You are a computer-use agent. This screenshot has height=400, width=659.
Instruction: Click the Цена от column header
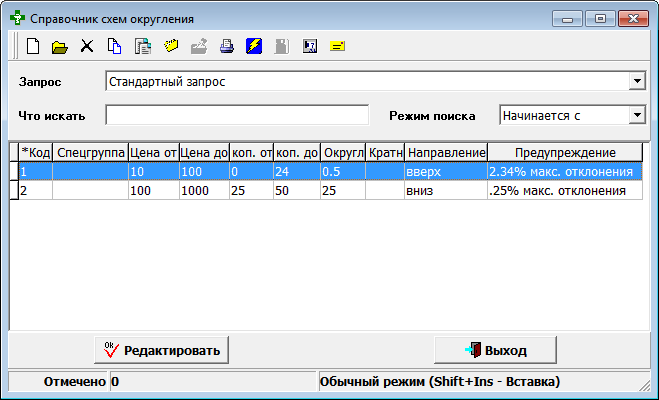pos(154,152)
